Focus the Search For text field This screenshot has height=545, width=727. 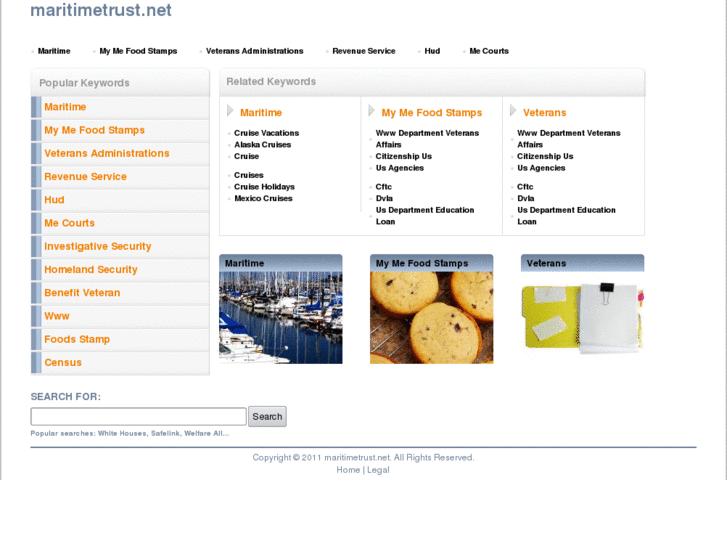coord(138,417)
